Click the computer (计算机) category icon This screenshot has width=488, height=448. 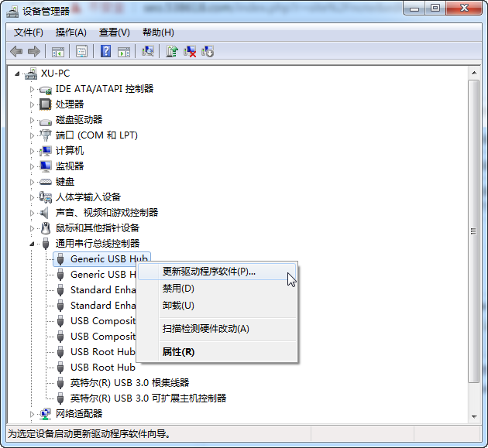click(46, 151)
